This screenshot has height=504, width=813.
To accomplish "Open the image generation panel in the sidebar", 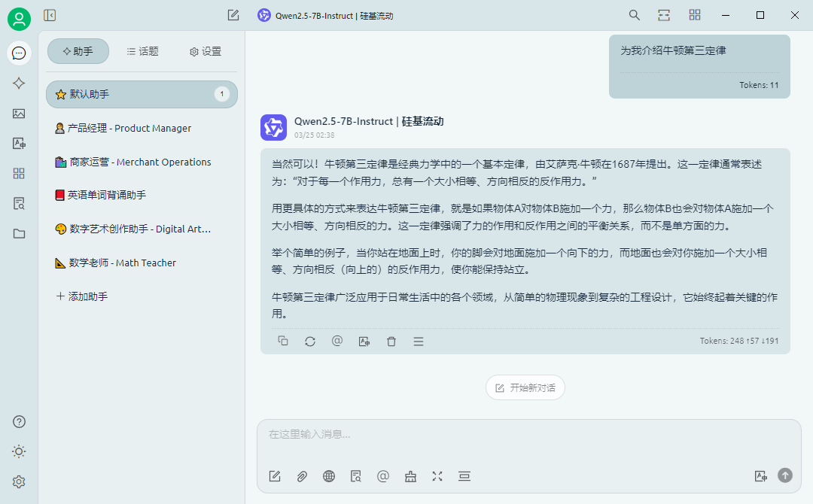I will 19,113.
